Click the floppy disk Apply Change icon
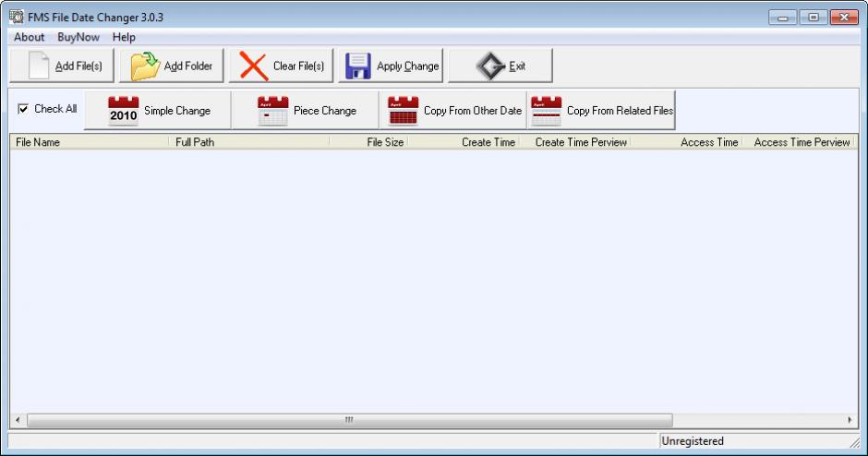This screenshot has width=868, height=456. tap(357, 66)
